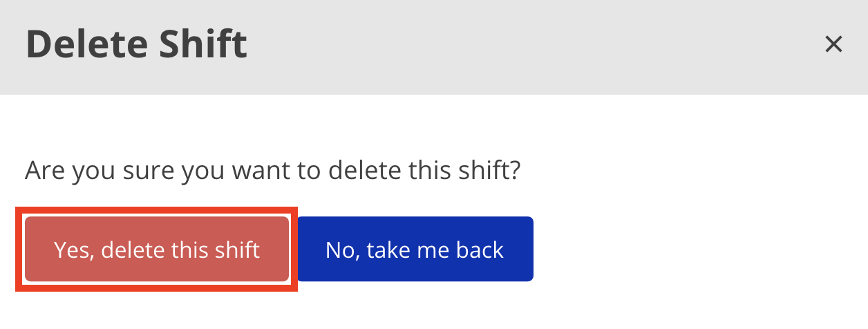Confirm with "Yes, delete this shift"
This screenshot has height=329, width=868.
coord(157,250)
